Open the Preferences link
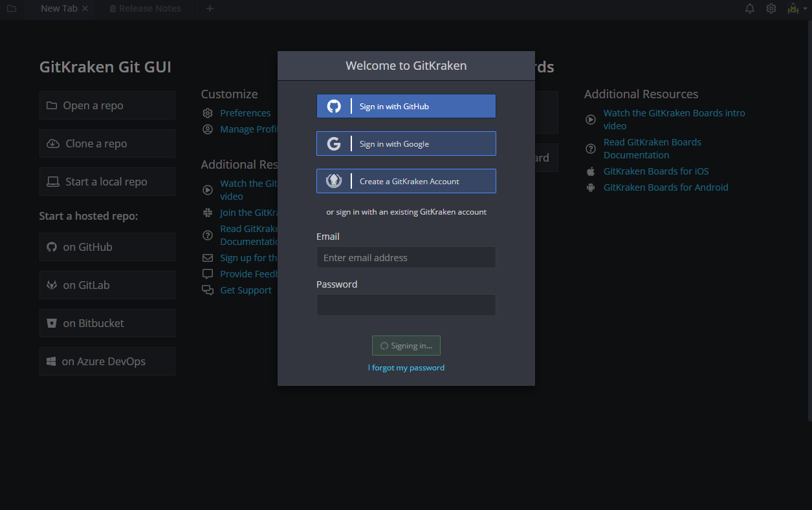 click(x=245, y=113)
